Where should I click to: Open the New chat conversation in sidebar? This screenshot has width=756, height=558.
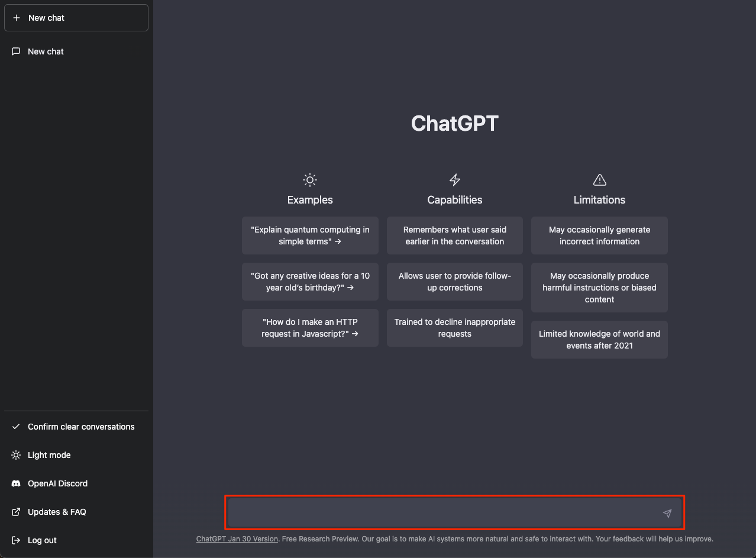76,51
